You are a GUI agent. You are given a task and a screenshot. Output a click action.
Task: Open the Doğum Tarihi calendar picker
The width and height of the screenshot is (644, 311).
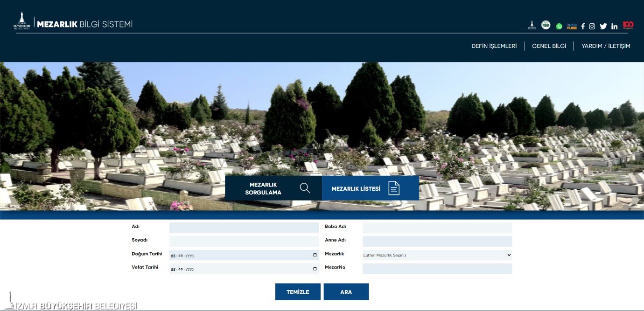(x=315, y=255)
